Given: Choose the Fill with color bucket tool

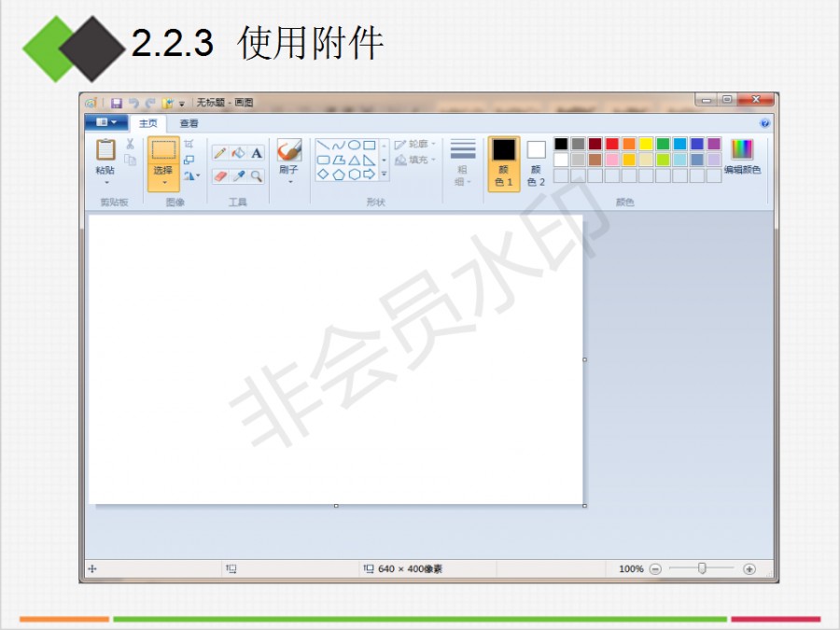Looking at the screenshot, I should [x=238, y=153].
